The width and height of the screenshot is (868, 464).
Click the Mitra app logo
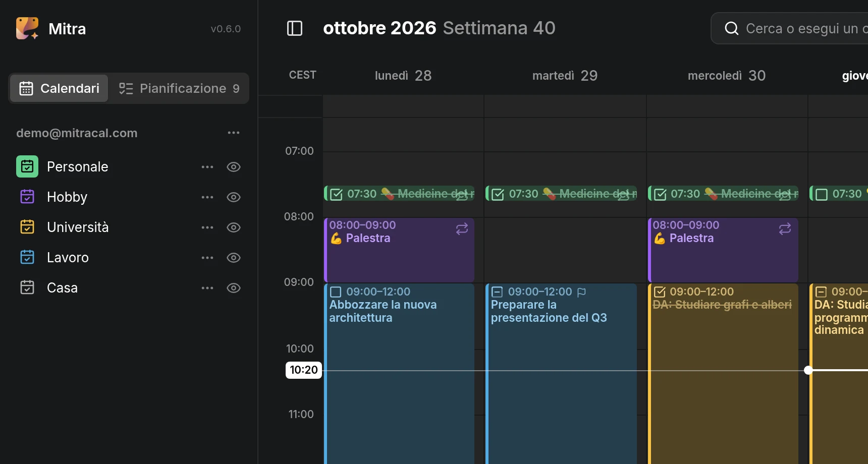click(27, 28)
